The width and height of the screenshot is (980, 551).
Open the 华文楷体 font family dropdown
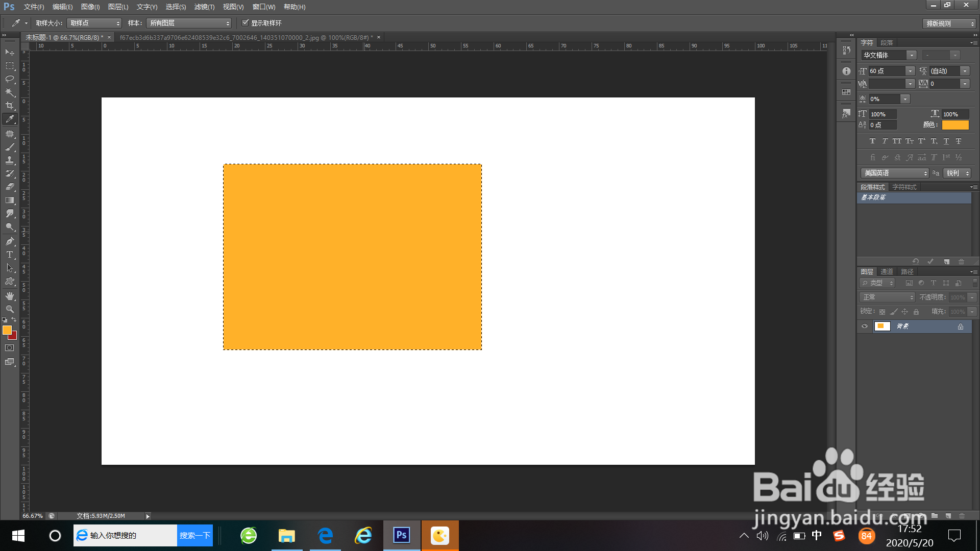(911, 55)
